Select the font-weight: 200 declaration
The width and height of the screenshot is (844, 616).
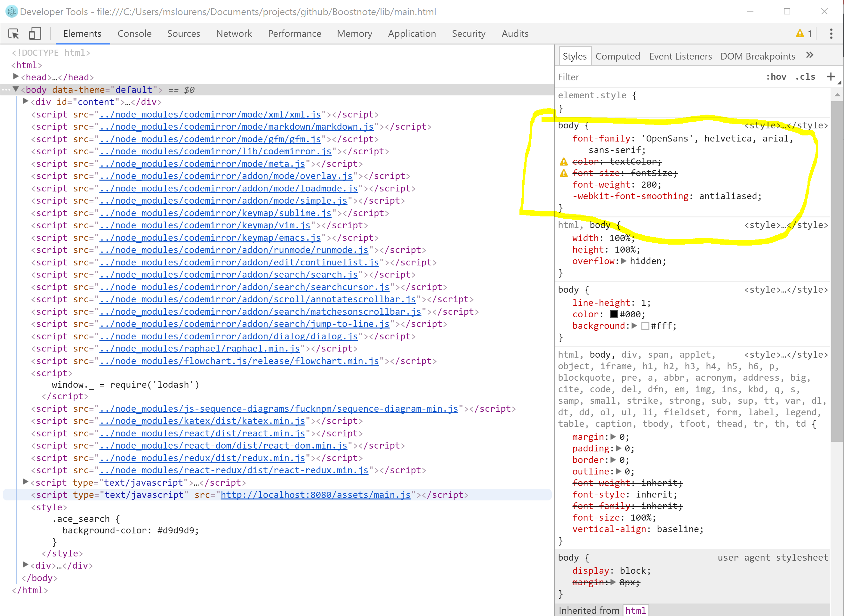617,185
